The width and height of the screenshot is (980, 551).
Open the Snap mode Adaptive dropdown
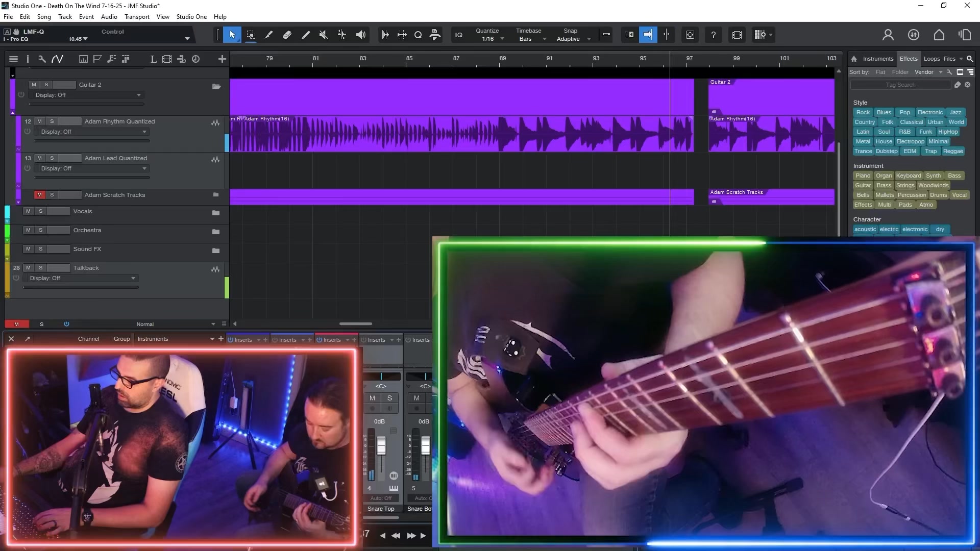coord(574,38)
